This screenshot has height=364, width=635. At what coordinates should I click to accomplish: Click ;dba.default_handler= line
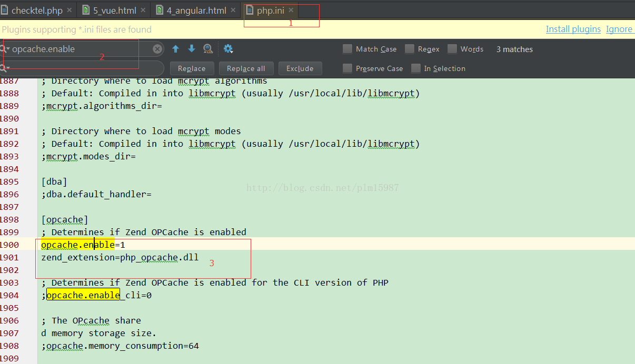pyautogui.click(x=96, y=194)
